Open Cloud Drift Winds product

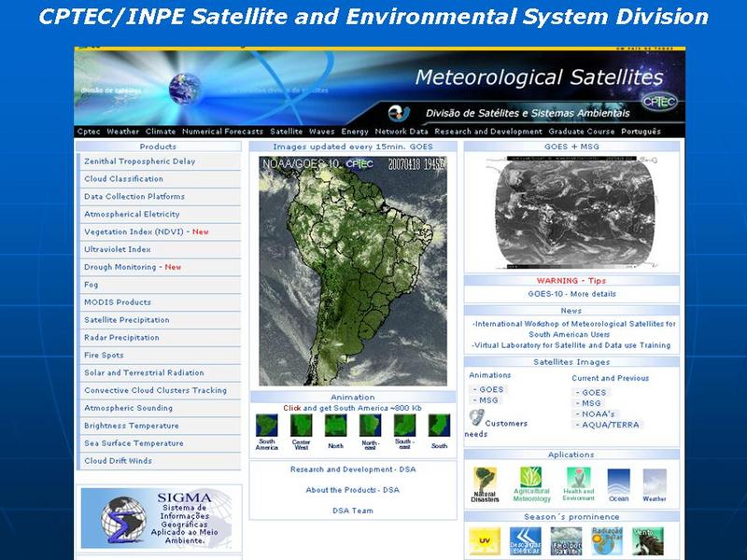coord(159,461)
